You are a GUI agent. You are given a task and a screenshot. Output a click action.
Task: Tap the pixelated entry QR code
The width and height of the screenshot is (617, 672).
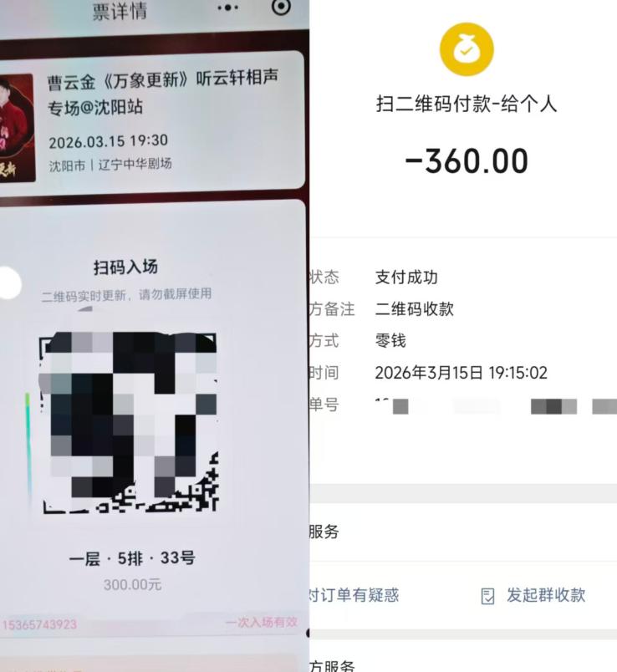(x=129, y=422)
